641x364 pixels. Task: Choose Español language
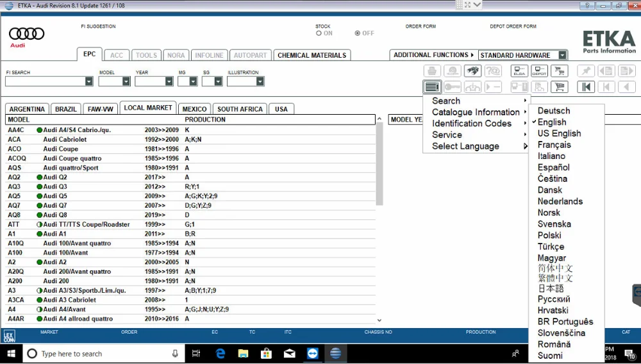[x=554, y=167]
